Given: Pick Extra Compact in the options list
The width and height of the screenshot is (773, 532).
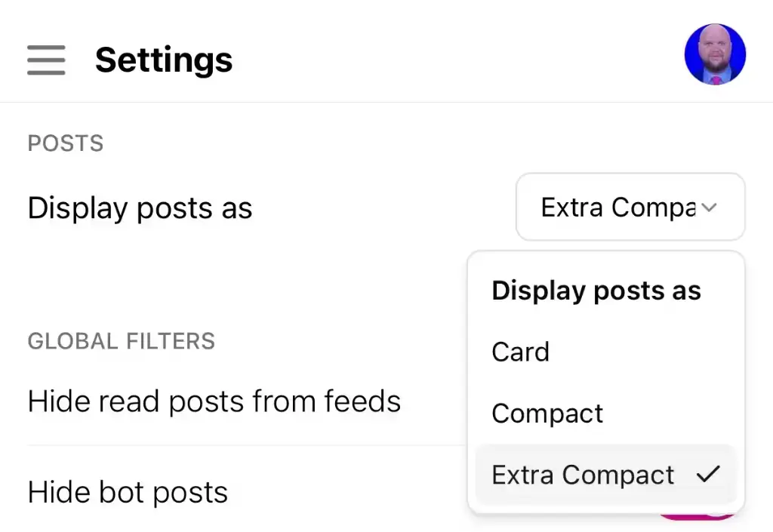Looking at the screenshot, I should tap(583, 475).
